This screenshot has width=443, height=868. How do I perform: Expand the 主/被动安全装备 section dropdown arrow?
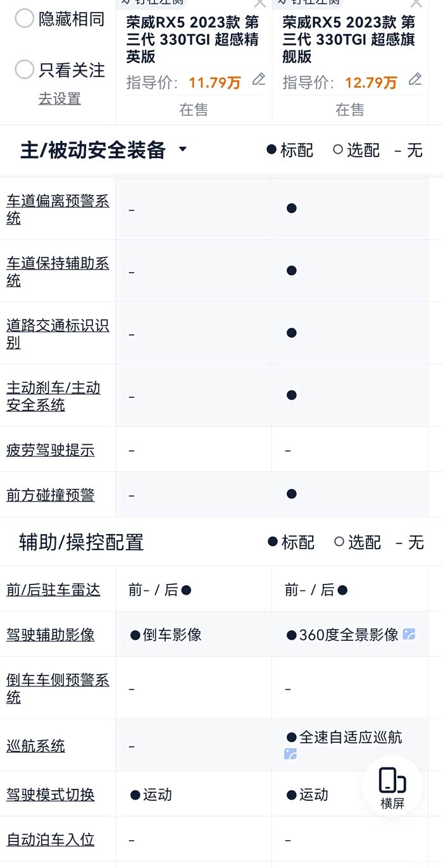click(x=183, y=150)
